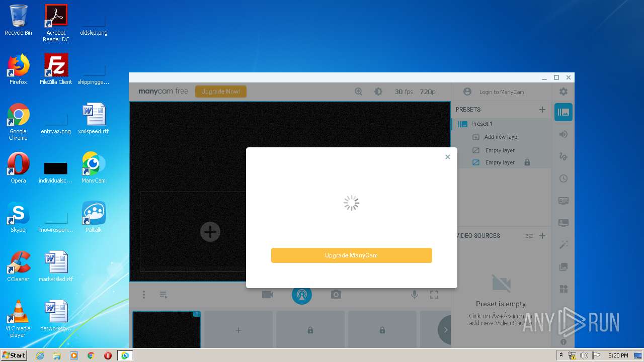Click the lock icon on Empty layer

pyautogui.click(x=527, y=162)
